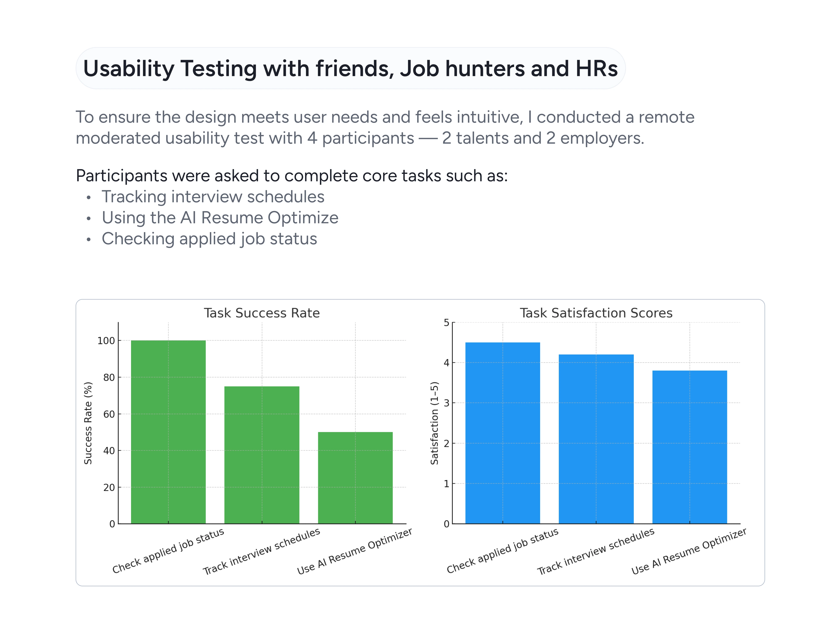Click the "Task Satisfaction Scores" chart title
The width and height of the screenshot is (840, 630).
(596, 313)
